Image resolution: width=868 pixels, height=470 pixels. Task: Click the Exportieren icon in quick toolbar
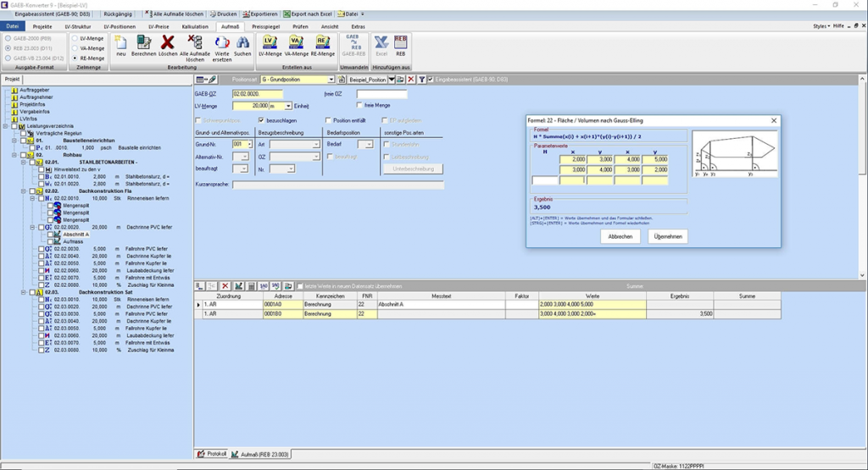tap(247, 14)
